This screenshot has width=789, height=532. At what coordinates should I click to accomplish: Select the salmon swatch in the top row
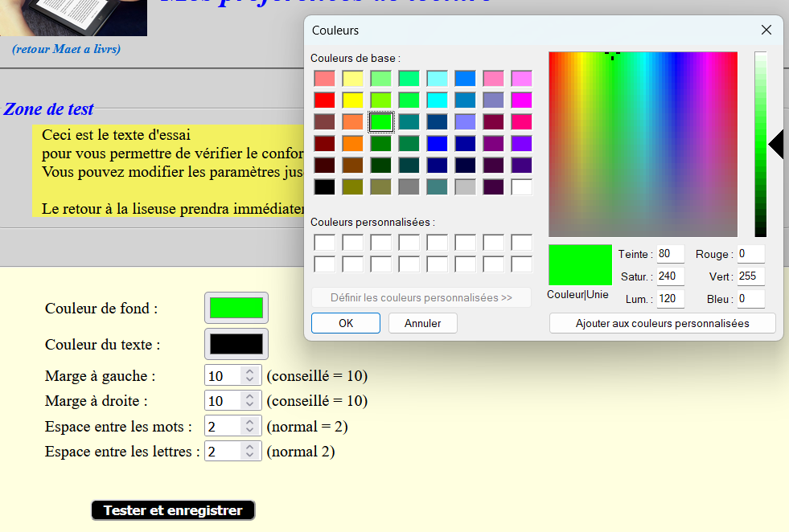[325, 79]
